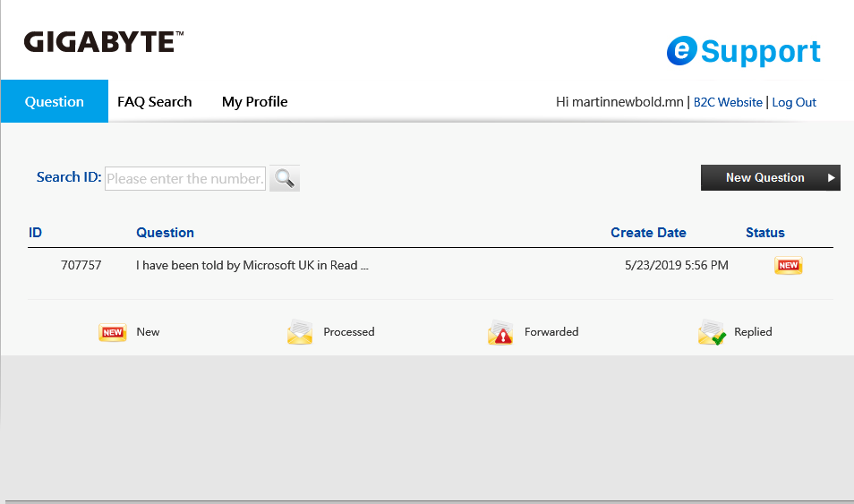This screenshot has width=854, height=504.
Task: Click the arrow on New Question button
Action: tap(831, 177)
